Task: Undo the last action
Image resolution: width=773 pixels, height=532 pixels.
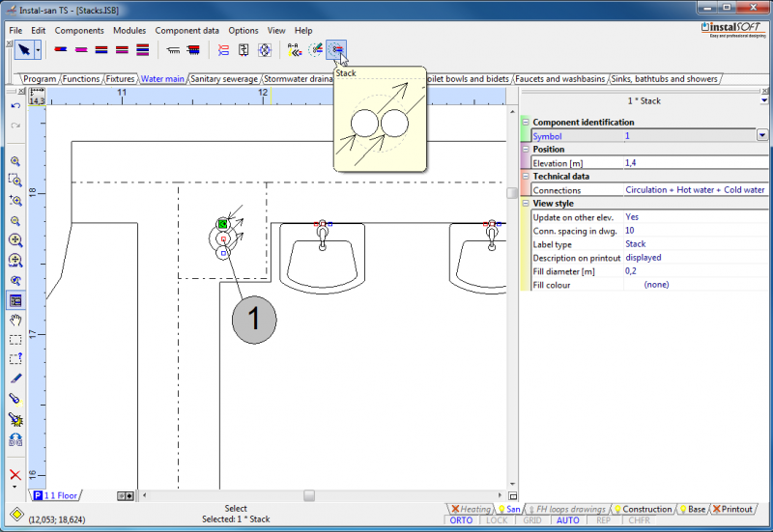Action: [x=15, y=105]
